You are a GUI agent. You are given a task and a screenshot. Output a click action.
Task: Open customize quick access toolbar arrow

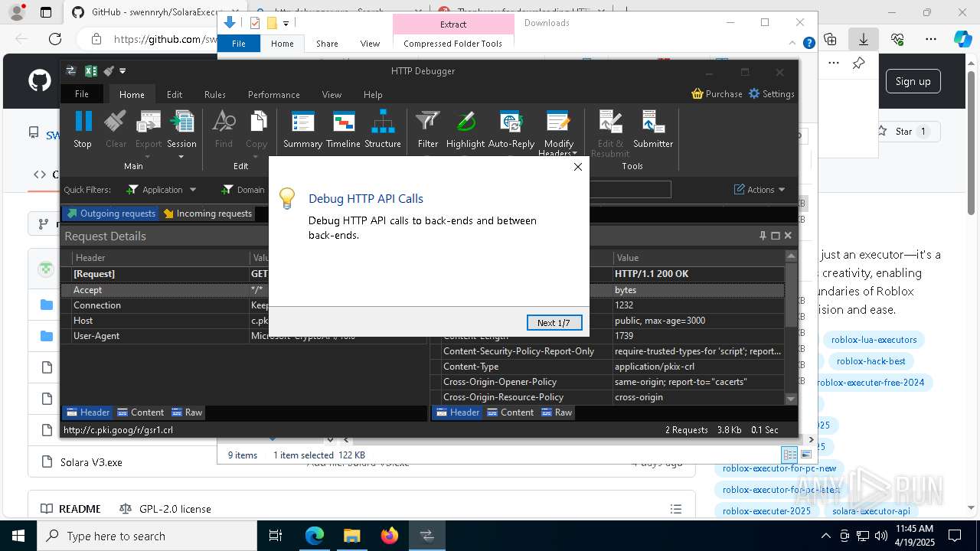[122, 71]
